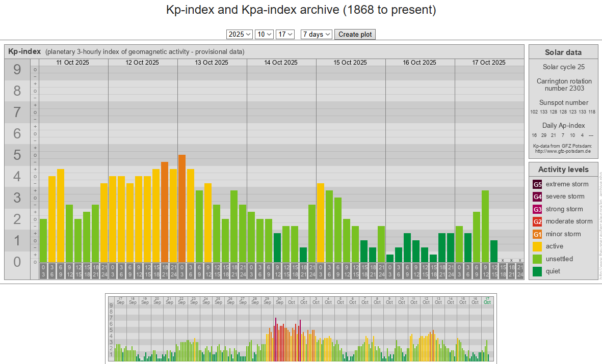Click the dark green 'quiet' legend swatch
Image resolution: width=602 pixels, height=364 pixels.
[x=537, y=271]
